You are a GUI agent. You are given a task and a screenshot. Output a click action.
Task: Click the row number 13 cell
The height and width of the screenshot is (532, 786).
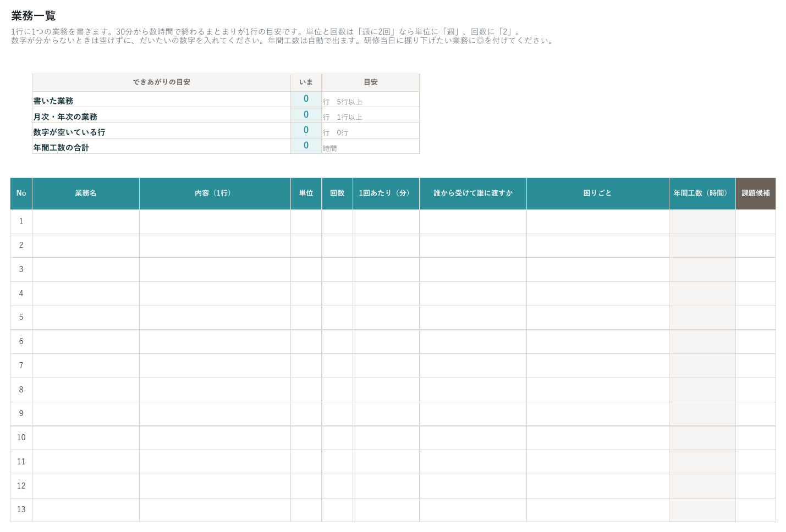point(21,510)
